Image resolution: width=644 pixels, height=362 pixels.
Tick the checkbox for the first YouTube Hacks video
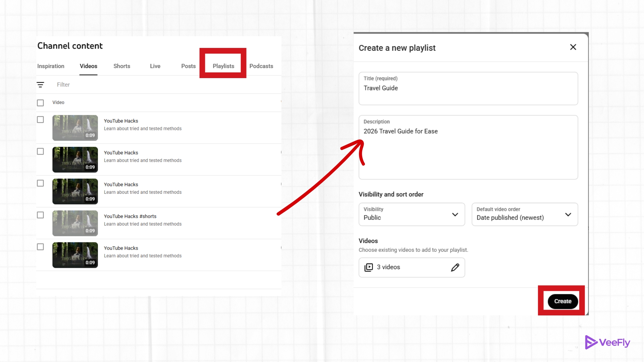[40, 120]
